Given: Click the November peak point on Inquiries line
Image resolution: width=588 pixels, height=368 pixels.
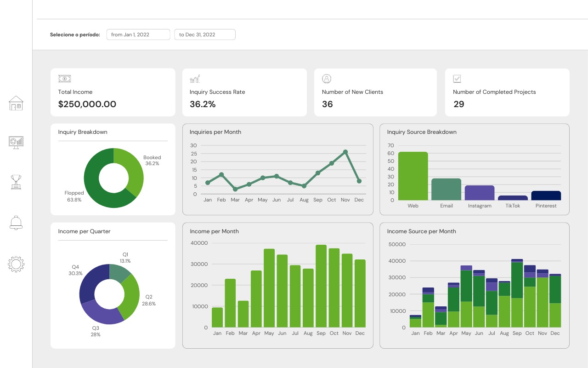Looking at the screenshot, I should (345, 152).
